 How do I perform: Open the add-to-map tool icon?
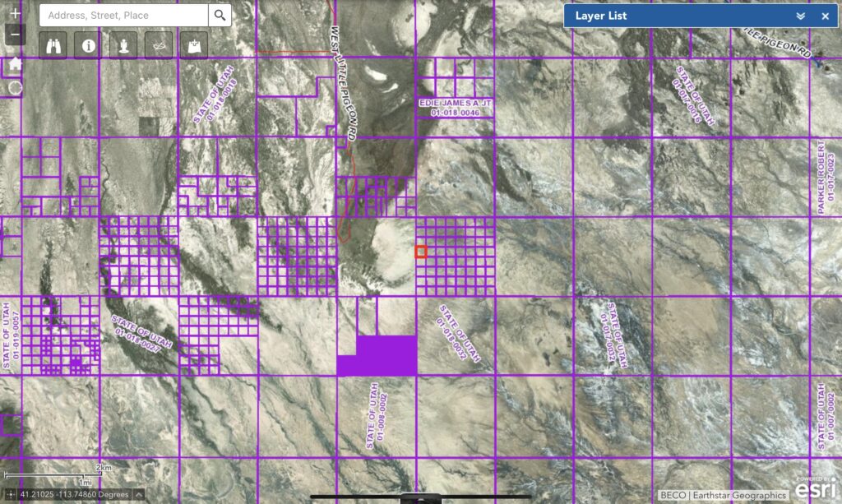192,44
